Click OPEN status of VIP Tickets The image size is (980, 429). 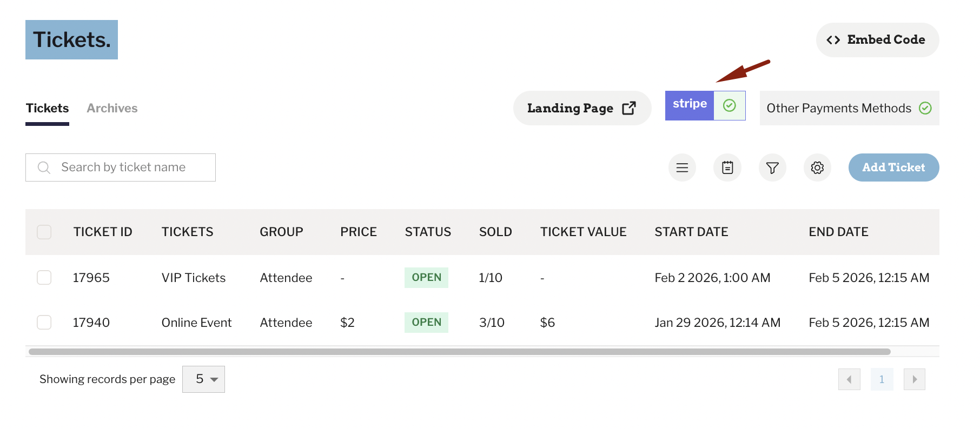pos(426,278)
